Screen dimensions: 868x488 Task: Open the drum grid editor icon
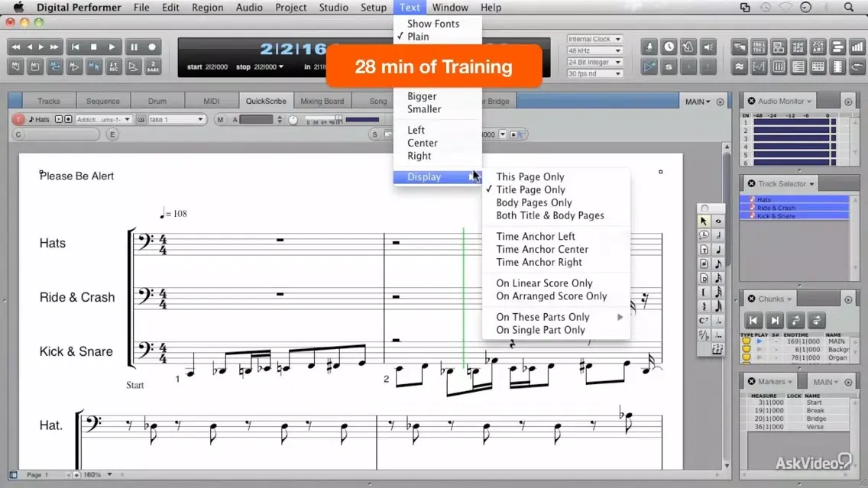point(818,67)
